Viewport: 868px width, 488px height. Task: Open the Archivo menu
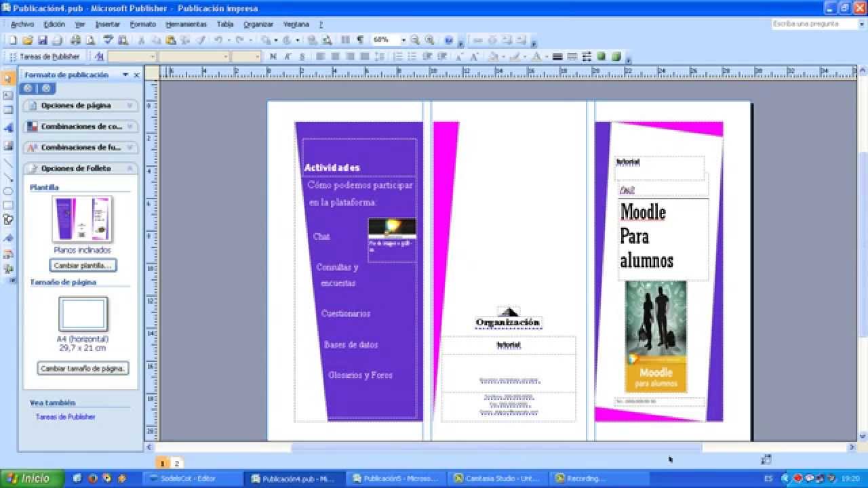[x=22, y=24]
